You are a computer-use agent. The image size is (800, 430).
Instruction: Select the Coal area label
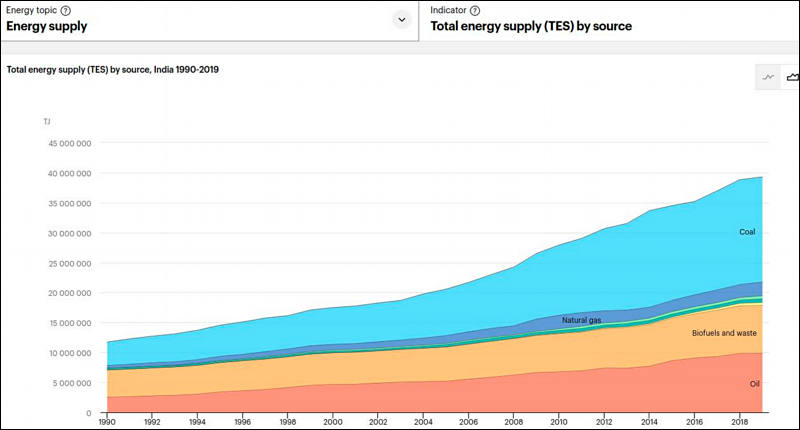(747, 232)
